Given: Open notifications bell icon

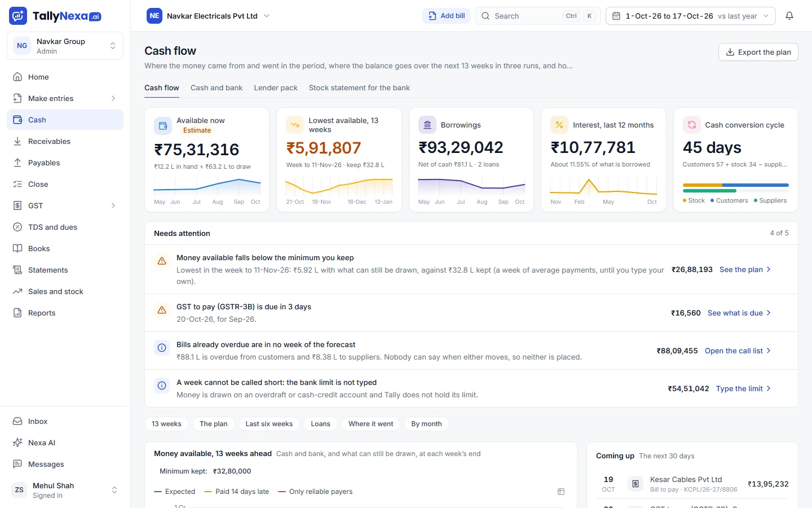Looking at the screenshot, I should 789,16.
